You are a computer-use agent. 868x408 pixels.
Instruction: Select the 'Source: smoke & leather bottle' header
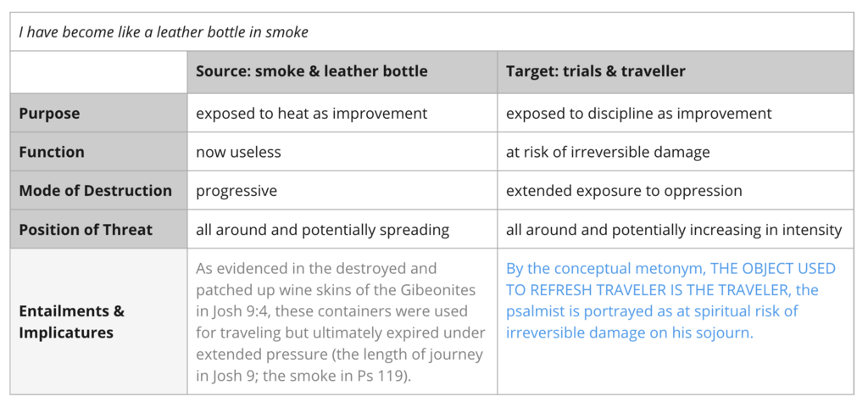(311, 71)
